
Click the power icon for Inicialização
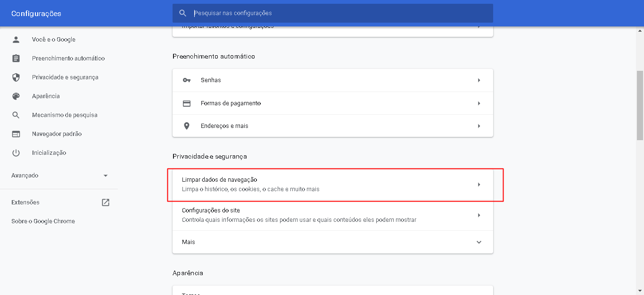tap(16, 153)
